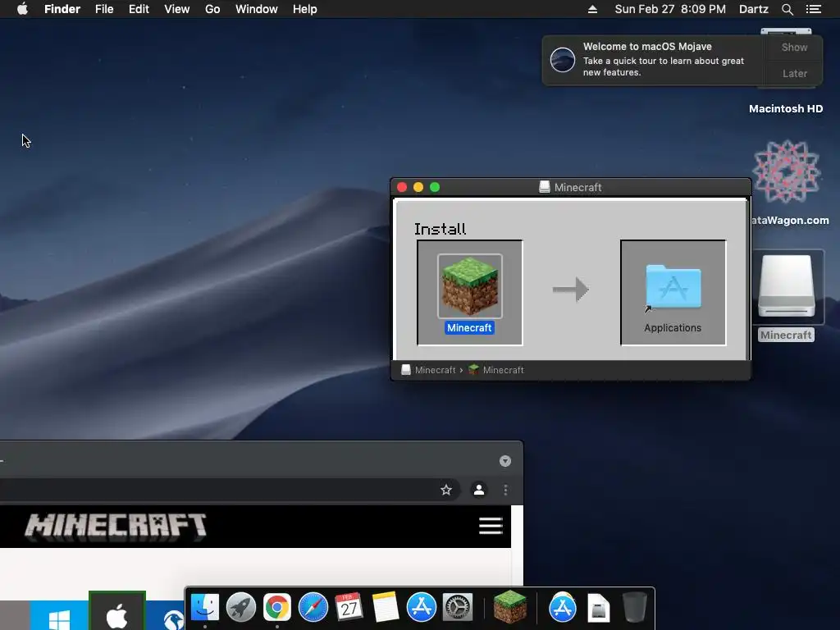Viewport: 840px width, 630px height.
Task: Open Launchpad rocket icon in Dock
Action: click(241, 608)
